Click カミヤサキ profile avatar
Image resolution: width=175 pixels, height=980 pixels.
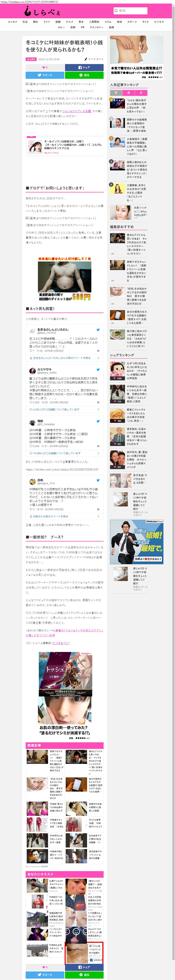click(32, 371)
